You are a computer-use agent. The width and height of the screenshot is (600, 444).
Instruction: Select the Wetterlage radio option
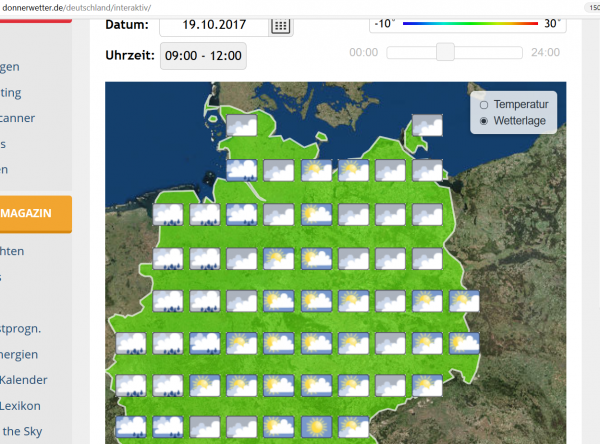click(485, 121)
